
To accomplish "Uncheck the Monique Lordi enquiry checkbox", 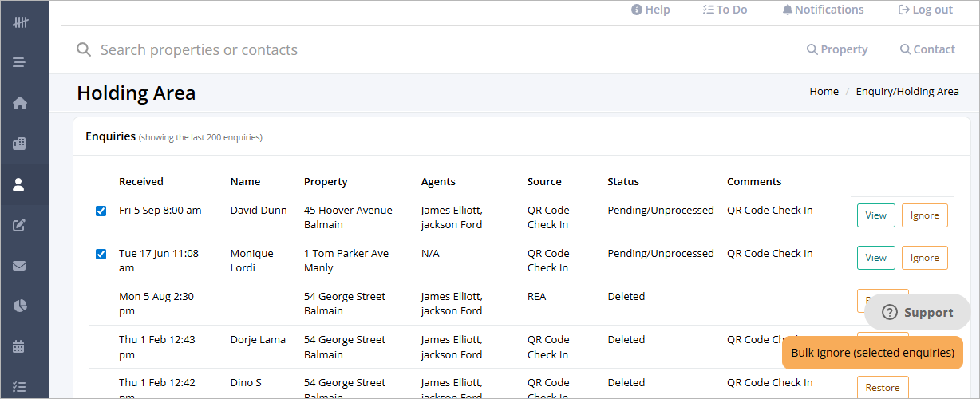I will tap(101, 254).
